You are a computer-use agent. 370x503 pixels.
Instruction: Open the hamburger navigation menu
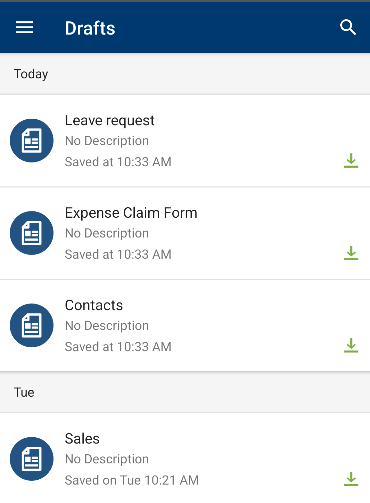(24, 27)
